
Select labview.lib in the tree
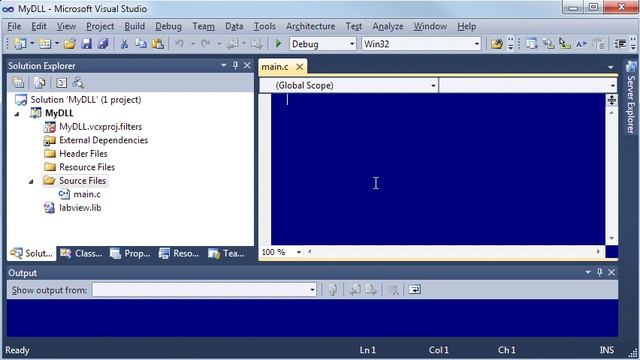[x=80, y=208]
